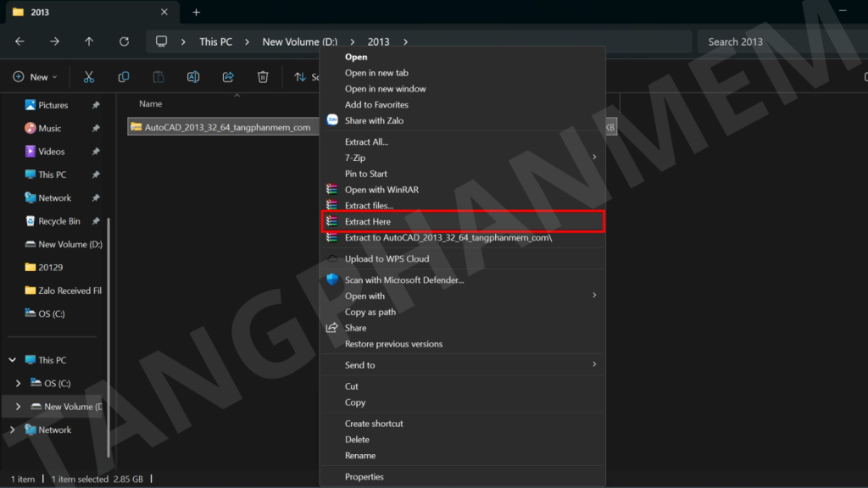
Task: Select the AutoCAD_2013_32_64_tangphanmem_com file
Action: coord(226,127)
